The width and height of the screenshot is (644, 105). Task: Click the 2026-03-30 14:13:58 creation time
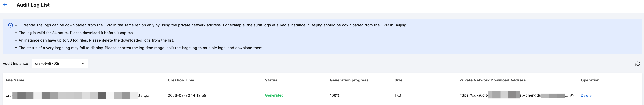(x=187, y=95)
